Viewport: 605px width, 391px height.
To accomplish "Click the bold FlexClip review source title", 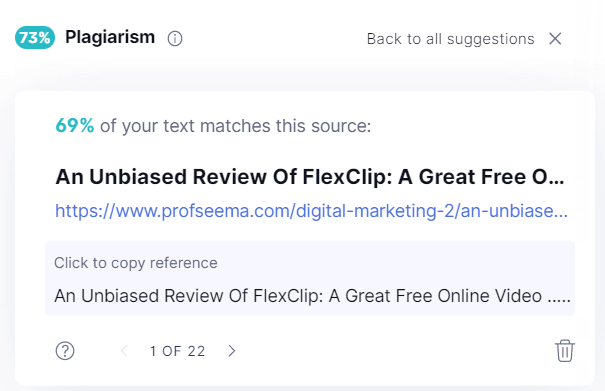I will click(x=309, y=177).
